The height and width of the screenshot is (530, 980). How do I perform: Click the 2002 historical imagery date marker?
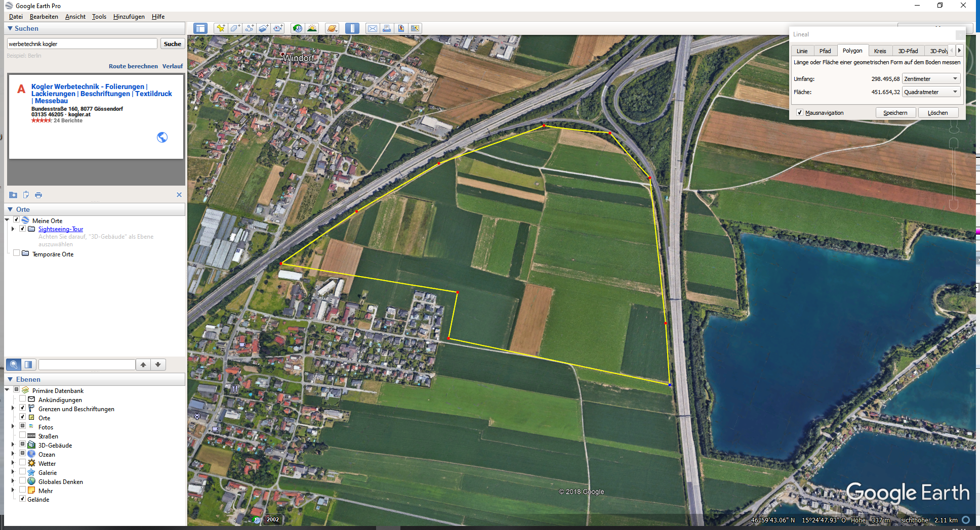[x=273, y=519]
